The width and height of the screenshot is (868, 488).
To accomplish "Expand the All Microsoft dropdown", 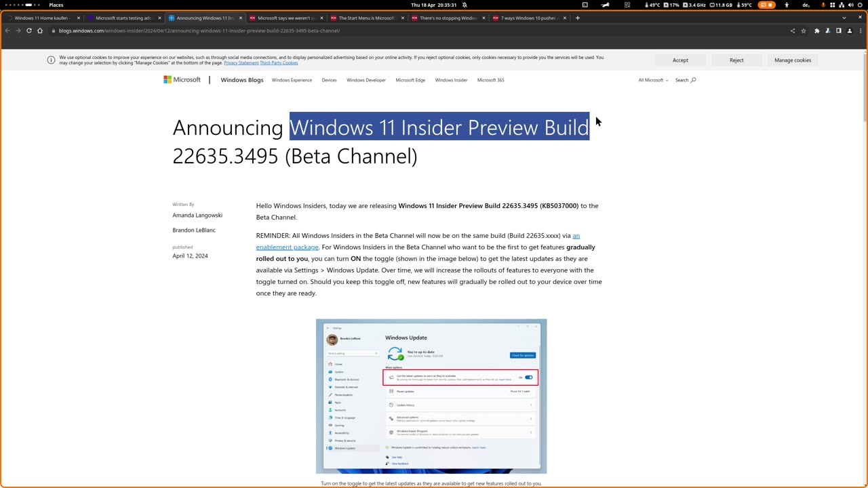I will pyautogui.click(x=653, y=80).
